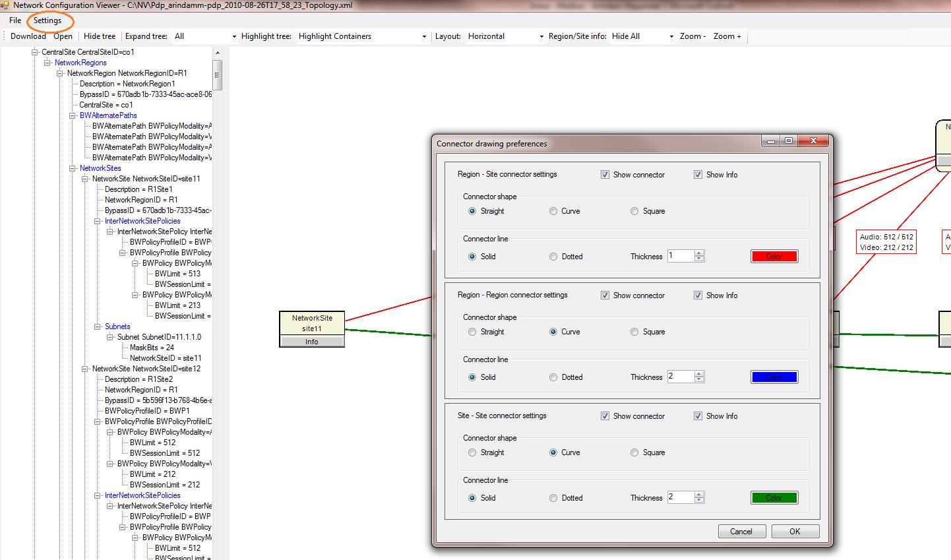Click the green Color swatch button
The image size is (951, 560).
(774, 498)
